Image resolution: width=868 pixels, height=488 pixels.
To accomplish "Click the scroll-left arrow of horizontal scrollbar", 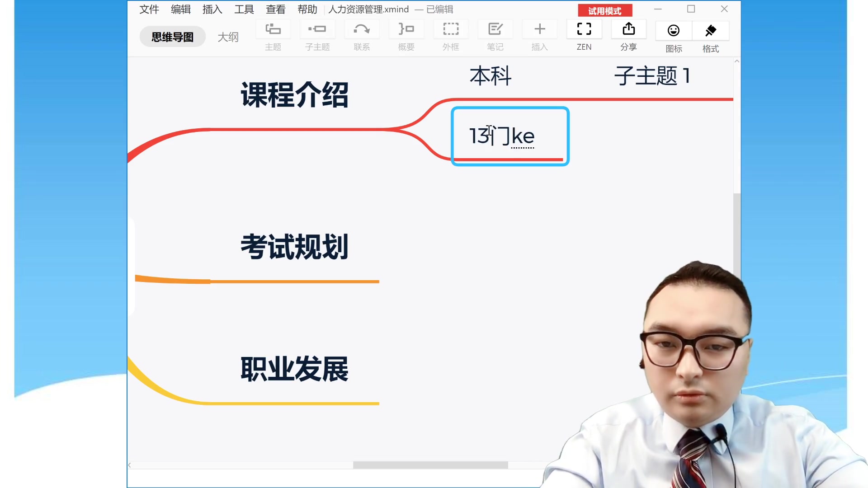I will (x=130, y=465).
